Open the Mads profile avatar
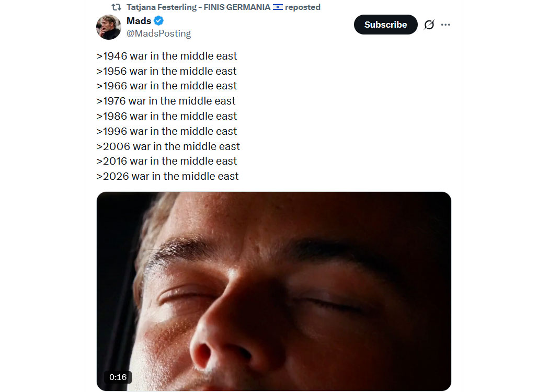Image resolution: width=549 pixels, height=392 pixels. 109,27
